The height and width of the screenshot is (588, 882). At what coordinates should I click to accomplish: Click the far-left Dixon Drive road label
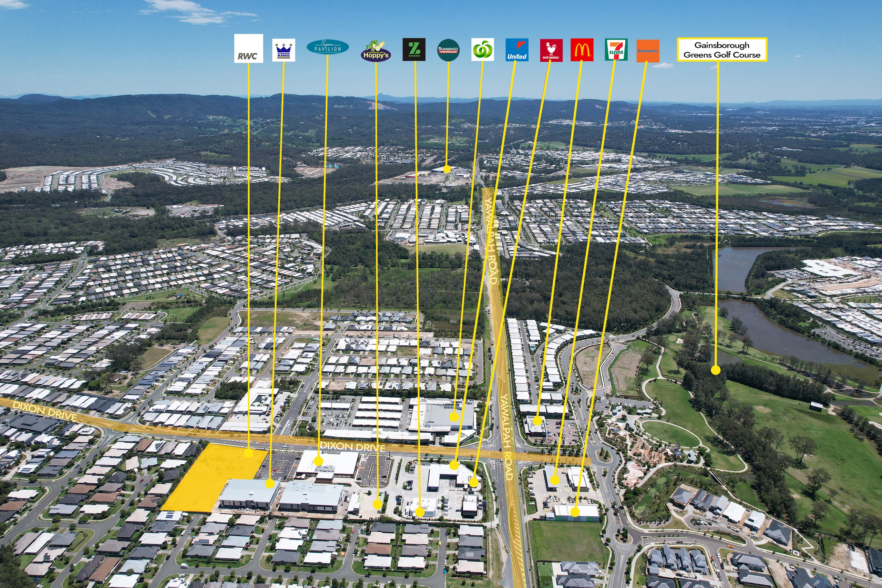click(x=44, y=411)
